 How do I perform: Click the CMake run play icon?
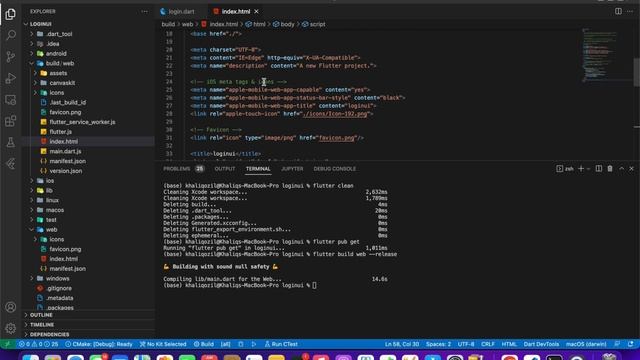pos(254,344)
